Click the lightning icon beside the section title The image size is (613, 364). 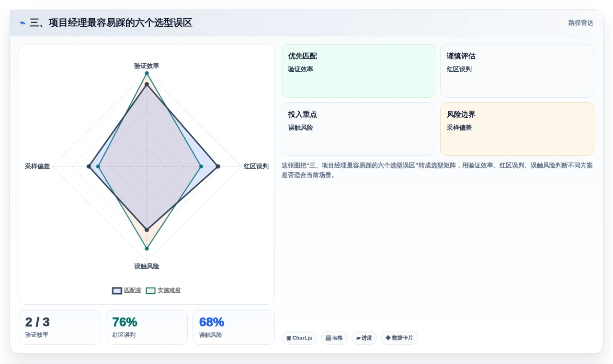click(23, 23)
